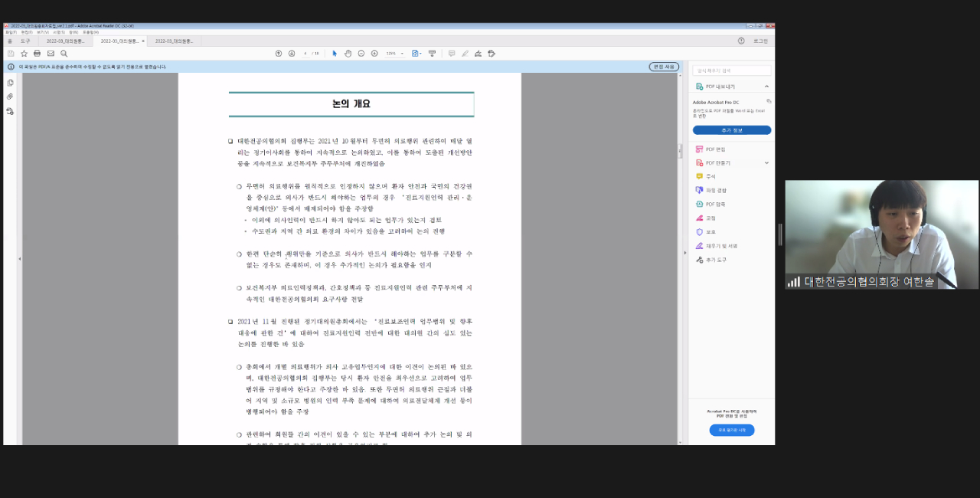This screenshot has width=980, height=498.
Task: Toggle the bookmarks navigation panel
Action: point(10,110)
